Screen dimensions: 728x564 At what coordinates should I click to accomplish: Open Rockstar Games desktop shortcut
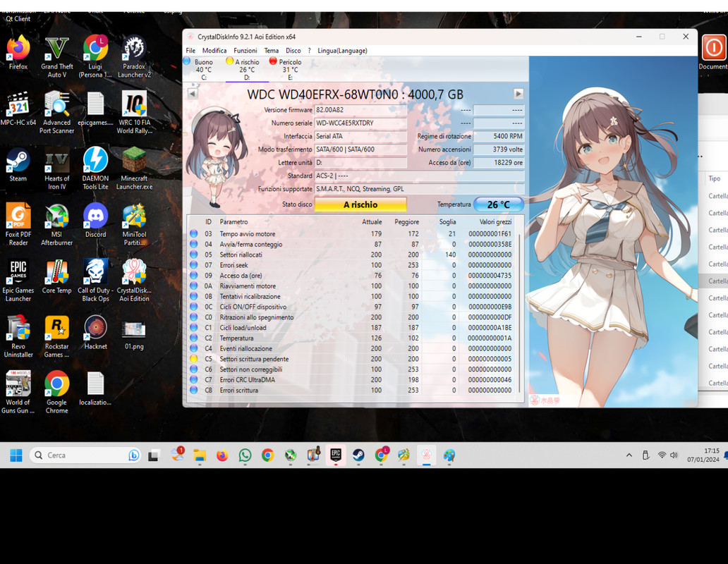click(x=56, y=337)
